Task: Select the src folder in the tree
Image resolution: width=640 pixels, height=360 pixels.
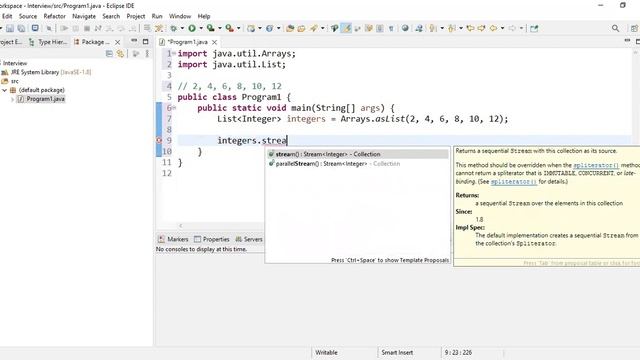Action: [10, 81]
